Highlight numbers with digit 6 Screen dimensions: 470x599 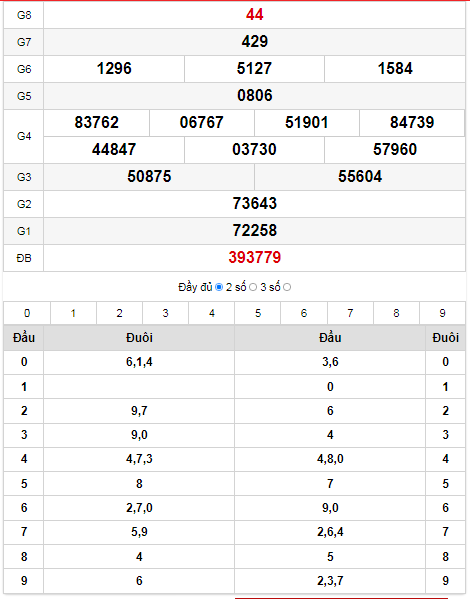tap(304, 313)
